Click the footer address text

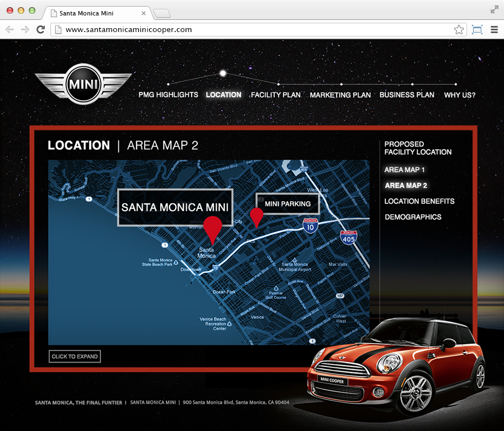(x=236, y=402)
